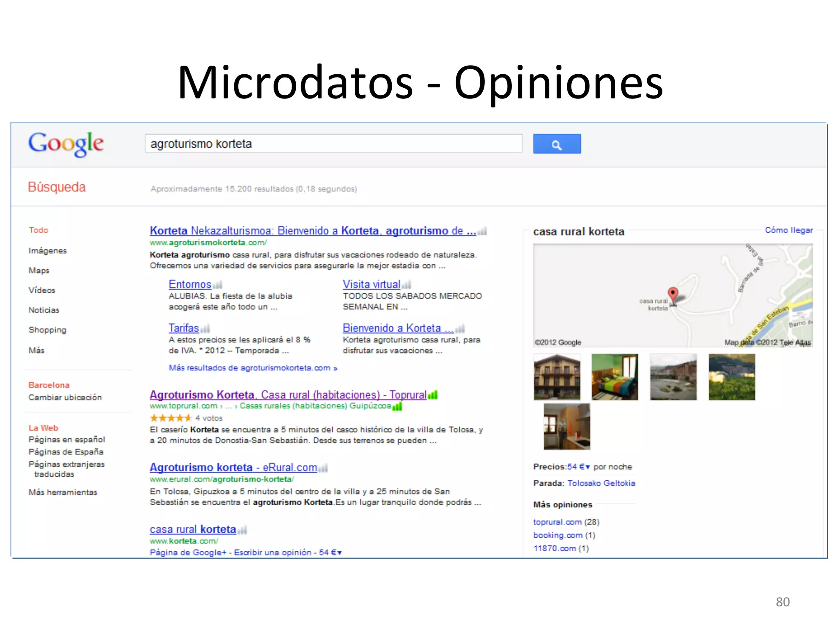Click www.erural.com/agroturismo-korteta URL

222,479
